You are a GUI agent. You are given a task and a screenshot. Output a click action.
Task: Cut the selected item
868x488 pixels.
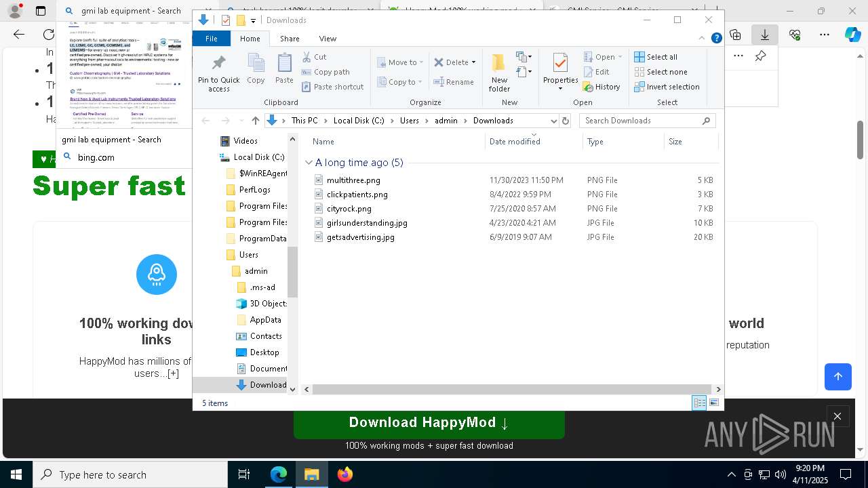315,57
